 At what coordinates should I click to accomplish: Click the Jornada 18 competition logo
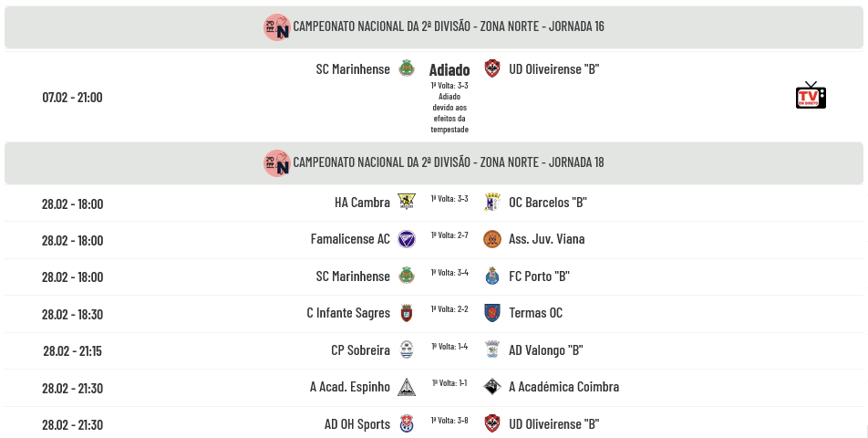(x=276, y=163)
